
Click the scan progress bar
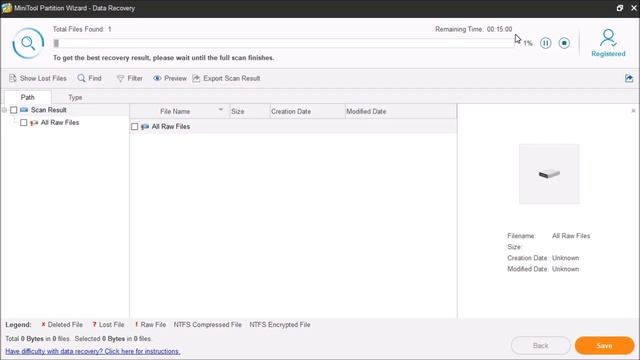pos(283,43)
